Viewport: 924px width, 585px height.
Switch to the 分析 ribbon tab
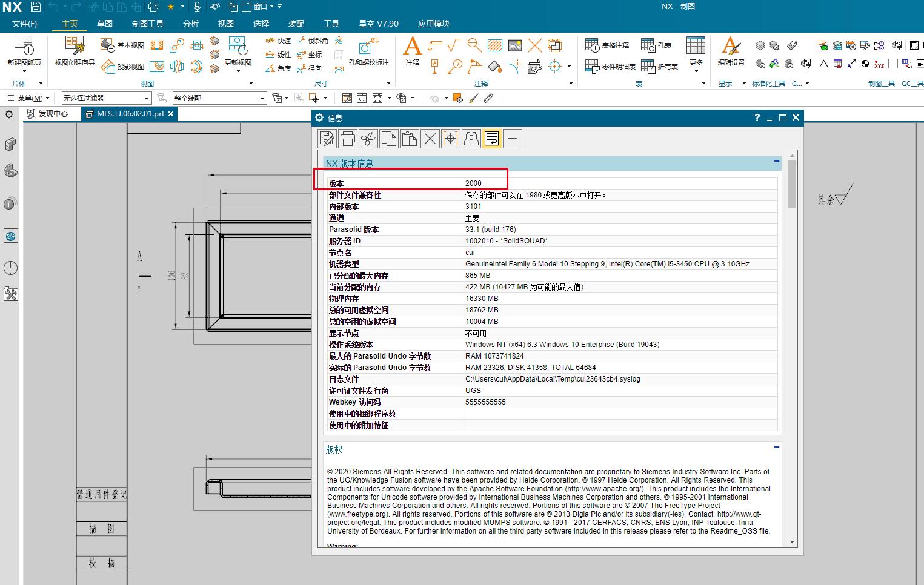[x=190, y=24]
